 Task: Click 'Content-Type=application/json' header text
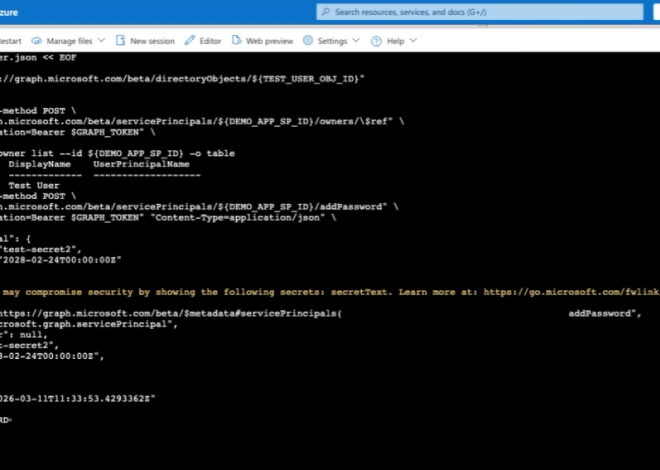coord(237,218)
